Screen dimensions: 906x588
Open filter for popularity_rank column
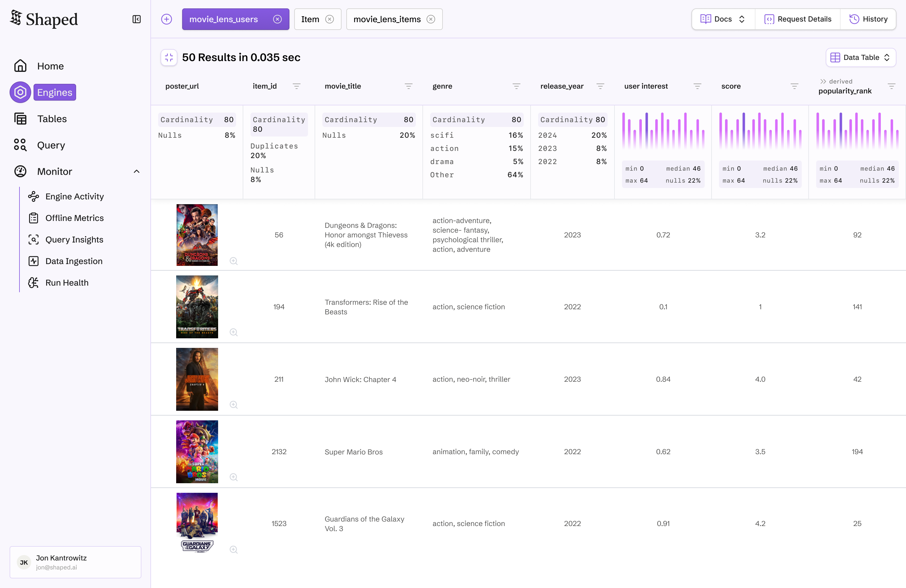click(x=892, y=86)
